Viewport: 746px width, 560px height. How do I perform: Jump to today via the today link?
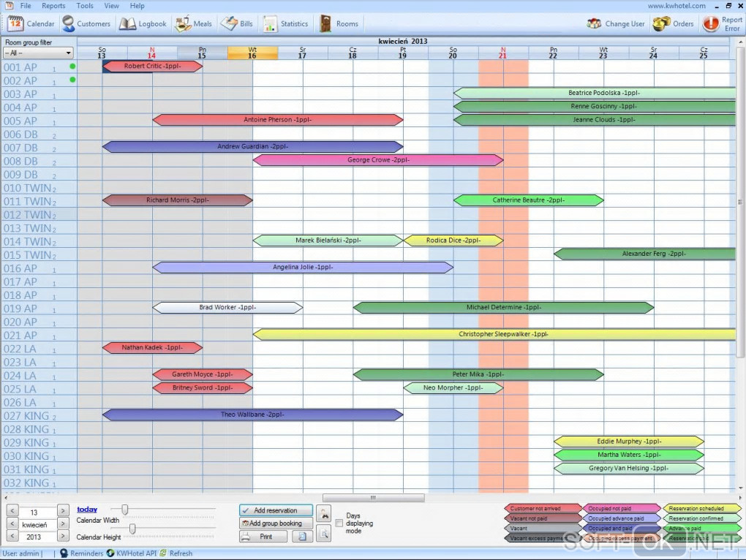click(86, 509)
